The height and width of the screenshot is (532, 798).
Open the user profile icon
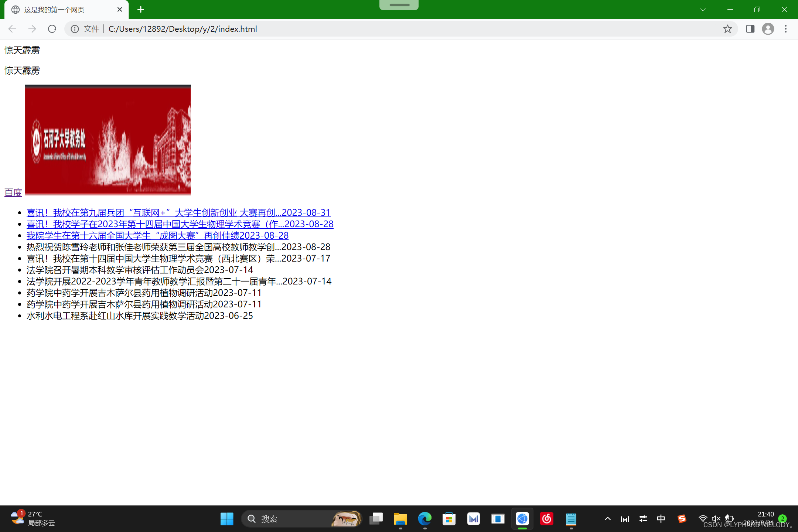768,29
